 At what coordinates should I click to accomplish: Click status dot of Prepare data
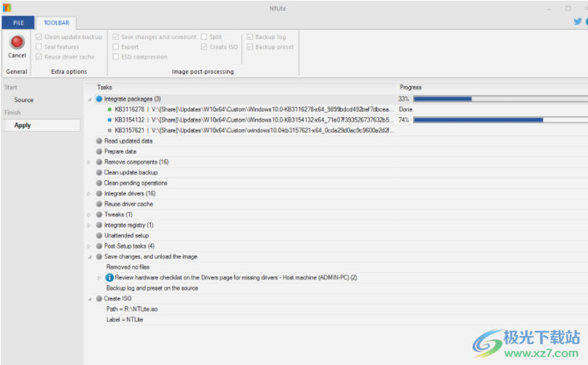tap(99, 151)
